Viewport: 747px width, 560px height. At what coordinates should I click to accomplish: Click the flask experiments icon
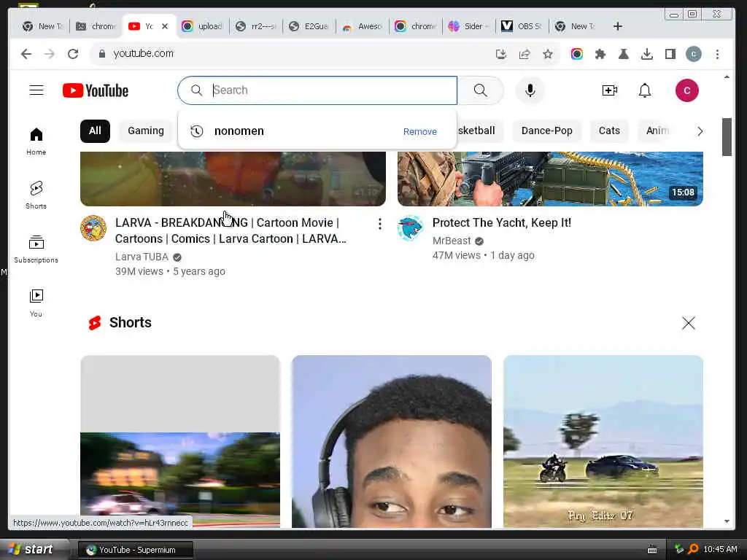(623, 54)
